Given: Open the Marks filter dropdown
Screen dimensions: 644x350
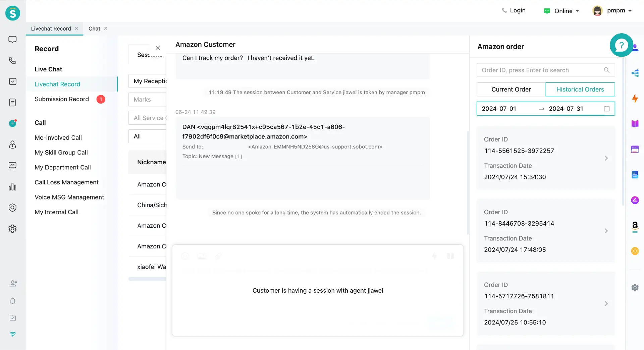Looking at the screenshot, I should click(148, 100).
